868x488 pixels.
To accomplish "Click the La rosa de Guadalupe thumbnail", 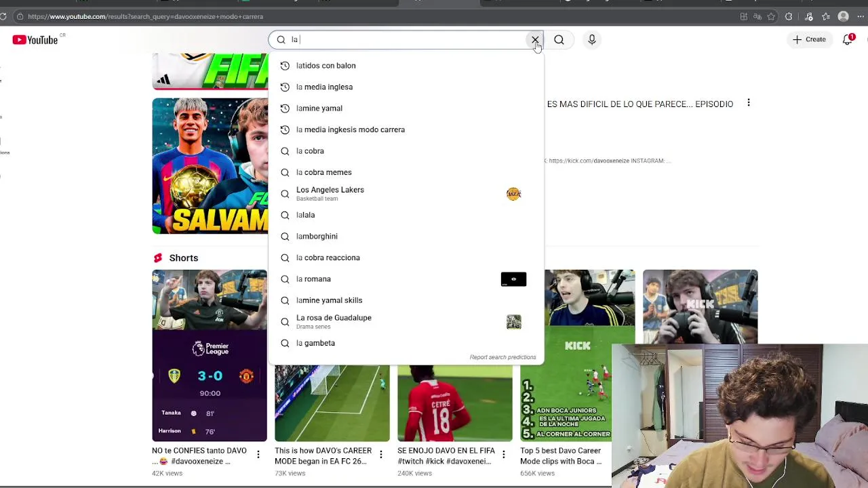I will (x=513, y=322).
